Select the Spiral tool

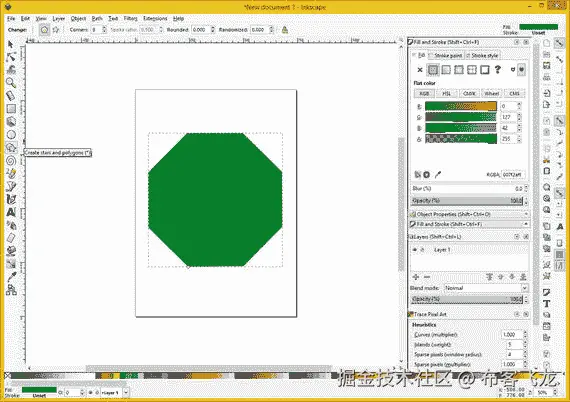[x=11, y=160]
